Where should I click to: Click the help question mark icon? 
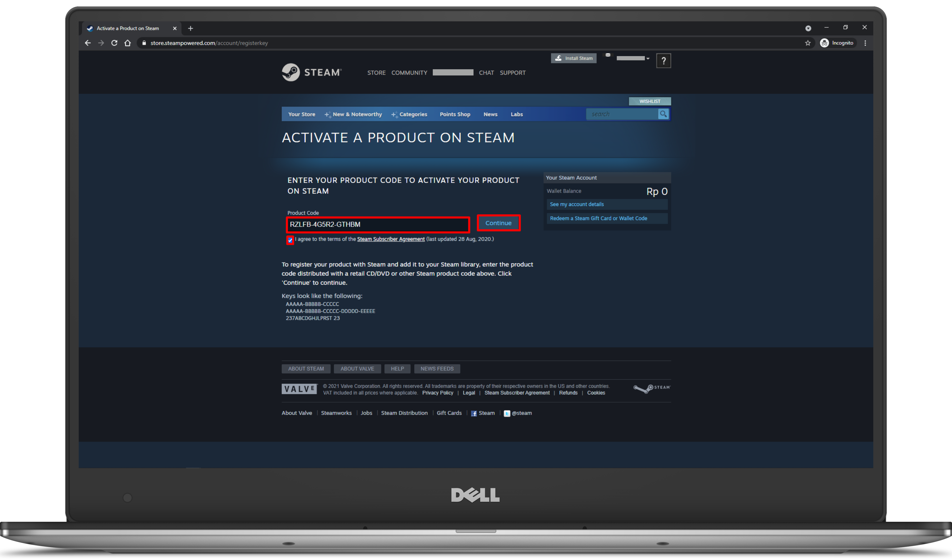pyautogui.click(x=663, y=60)
